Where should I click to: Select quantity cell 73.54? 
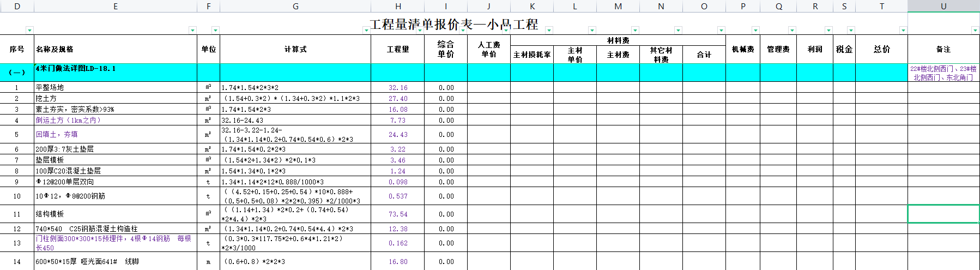398,214
